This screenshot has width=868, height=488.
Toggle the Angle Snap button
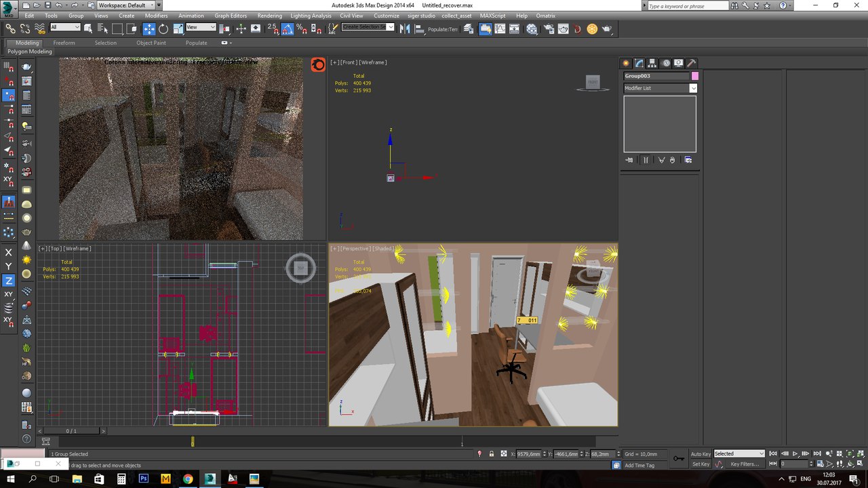(287, 28)
